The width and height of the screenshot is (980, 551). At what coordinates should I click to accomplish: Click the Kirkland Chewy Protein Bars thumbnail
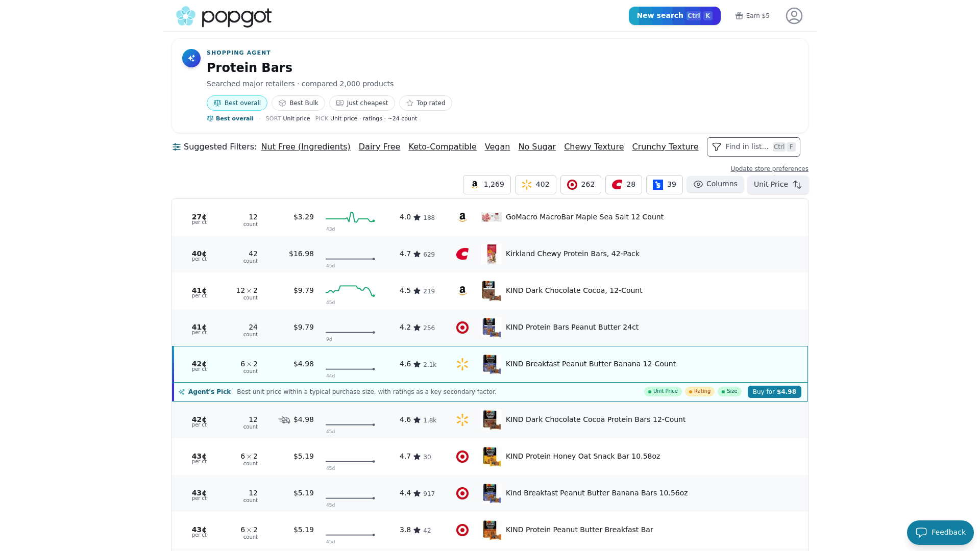tap(492, 254)
